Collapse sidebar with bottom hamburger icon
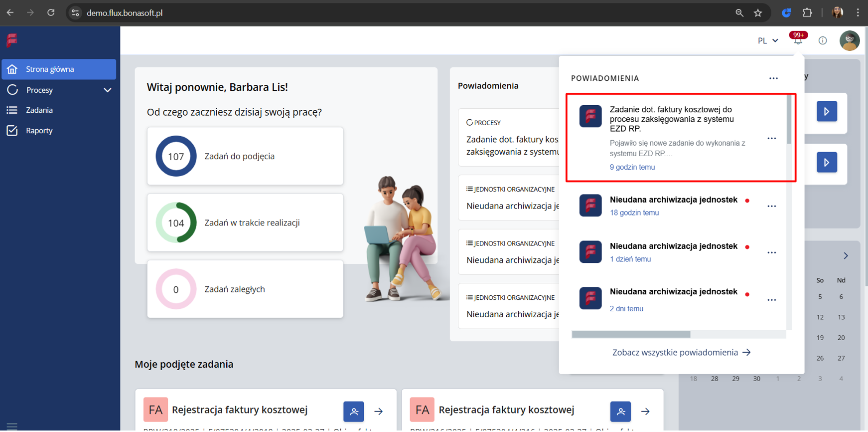868x432 pixels. (x=12, y=426)
